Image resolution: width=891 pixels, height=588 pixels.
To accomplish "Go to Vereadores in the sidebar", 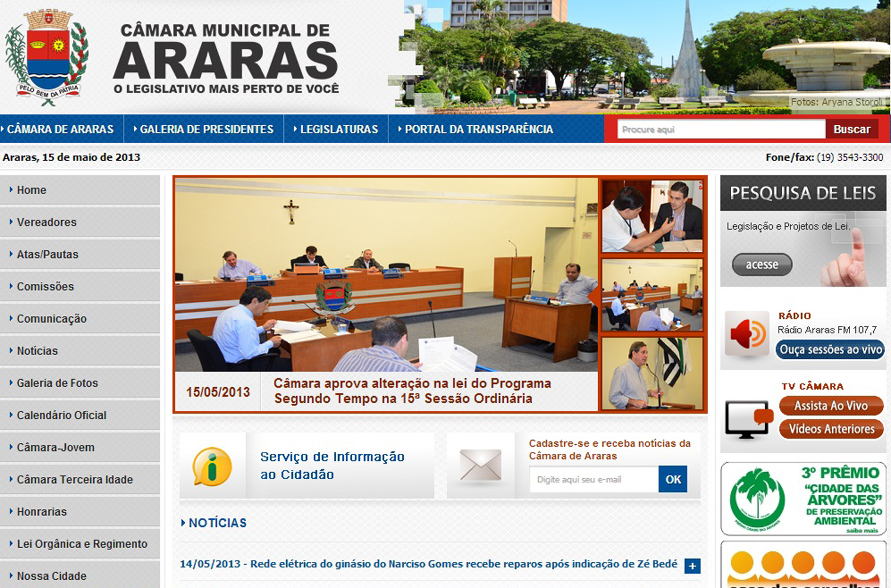I will tap(46, 222).
